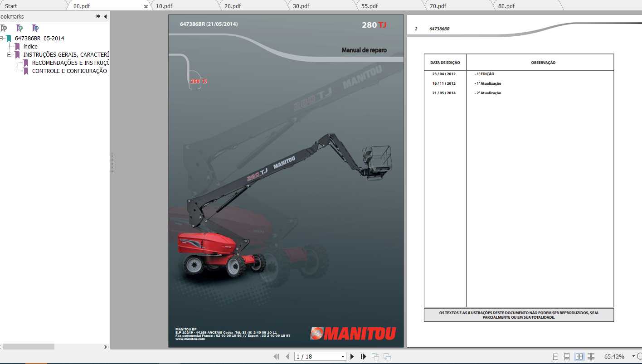Select the índice bookmark

pos(31,46)
